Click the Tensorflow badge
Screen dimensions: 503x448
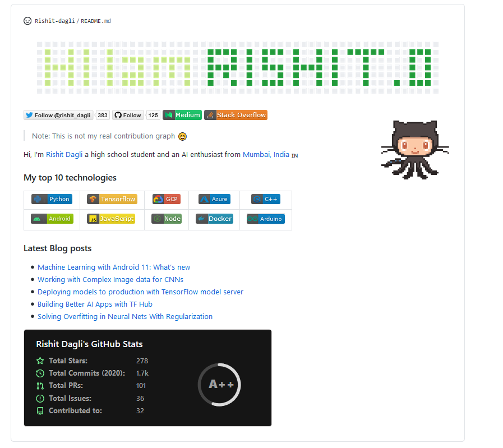[x=112, y=199]
